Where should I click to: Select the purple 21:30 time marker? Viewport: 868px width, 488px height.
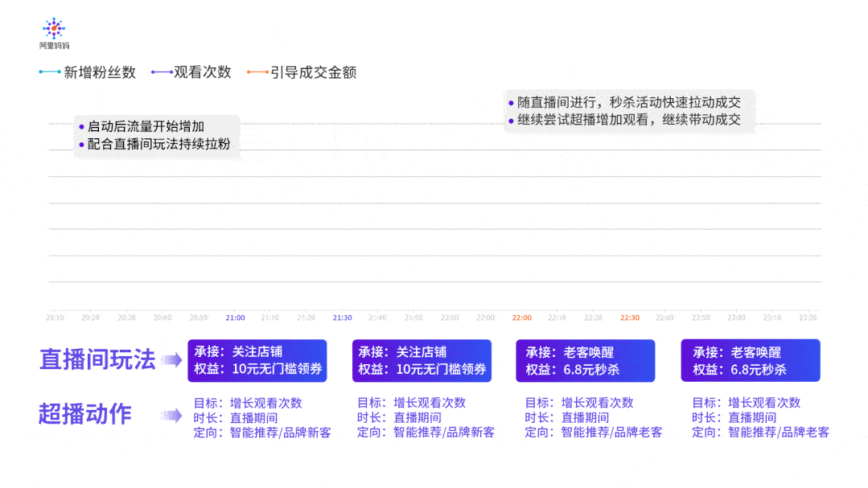pos(342,318)
